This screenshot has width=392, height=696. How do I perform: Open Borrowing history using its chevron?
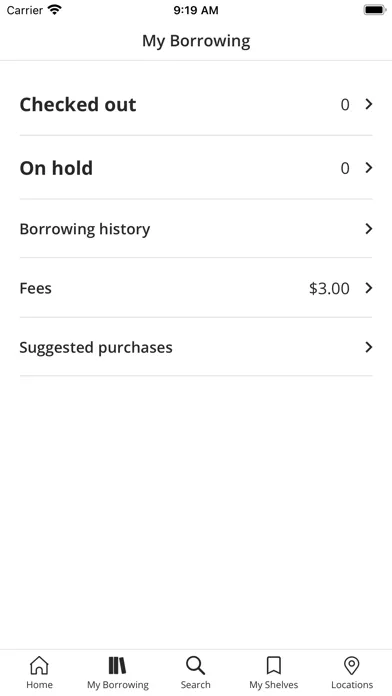[x=368, y=229]
